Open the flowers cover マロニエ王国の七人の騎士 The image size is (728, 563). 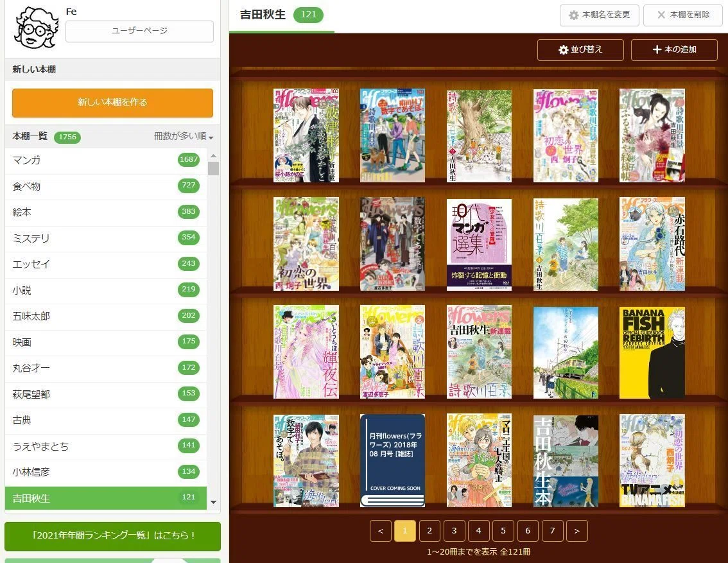pyautogui.click(x=479, y=461)
